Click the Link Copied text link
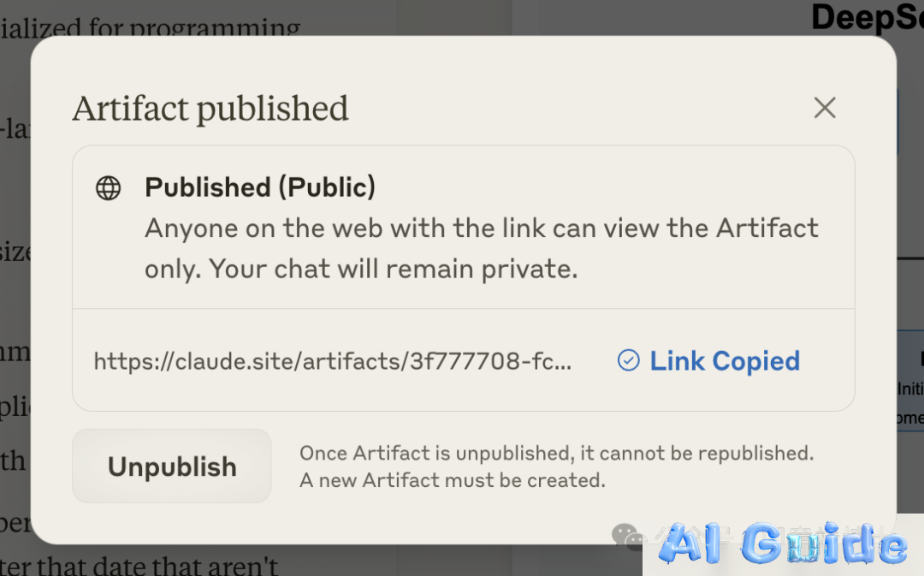 (725, 361)
